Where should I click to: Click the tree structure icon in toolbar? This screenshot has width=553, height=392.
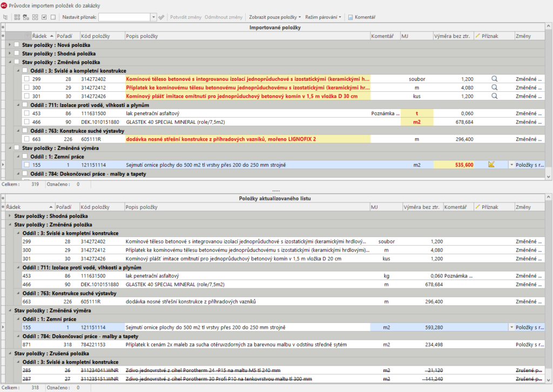(x=5, y=17)
